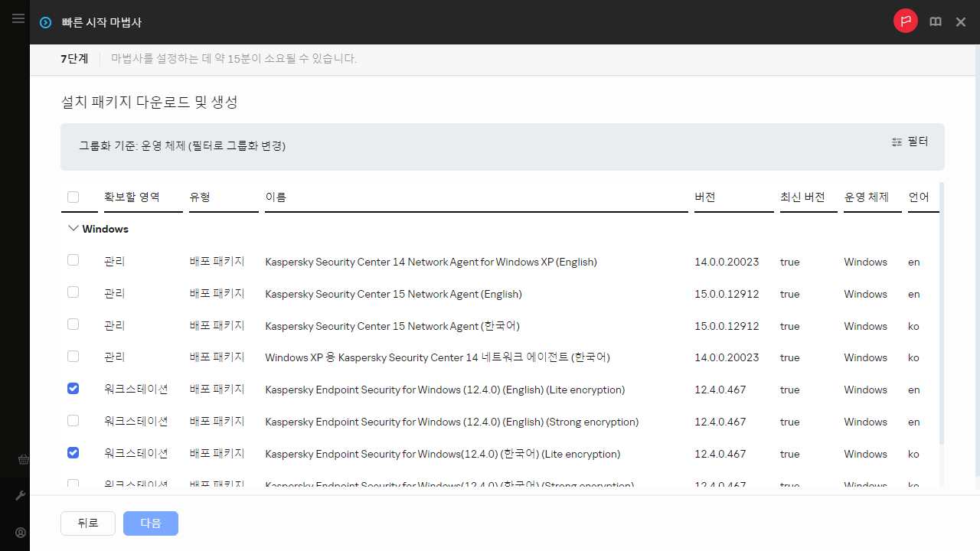The width and height of the screenshot is (980, 551).
Task: Click the 다음 next button
Action: pos(150,523)
